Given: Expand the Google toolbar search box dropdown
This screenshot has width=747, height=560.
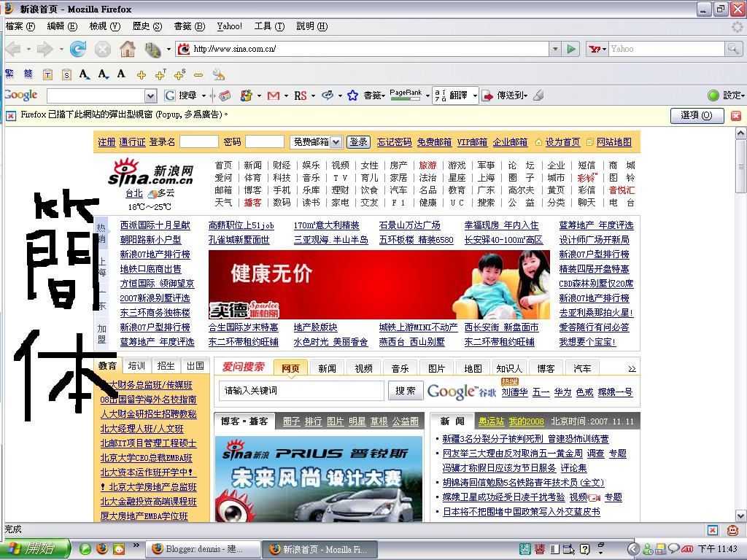Looking at the screenshot, I should (x=150, y=96).
